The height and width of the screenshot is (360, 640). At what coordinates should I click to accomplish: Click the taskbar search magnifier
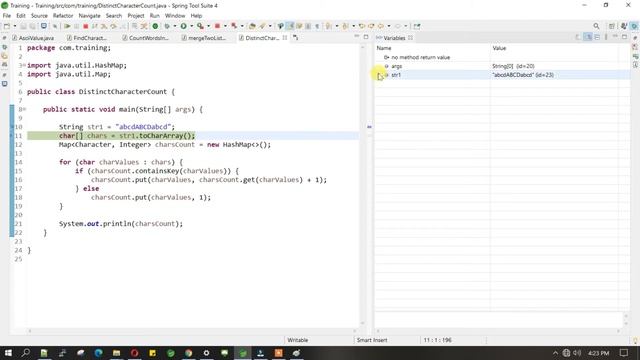tap(26, 353)
